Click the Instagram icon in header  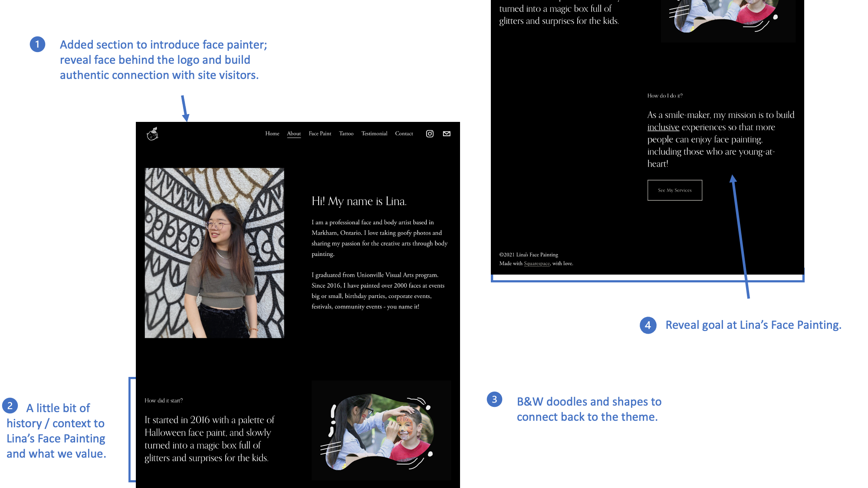(430, 134)
